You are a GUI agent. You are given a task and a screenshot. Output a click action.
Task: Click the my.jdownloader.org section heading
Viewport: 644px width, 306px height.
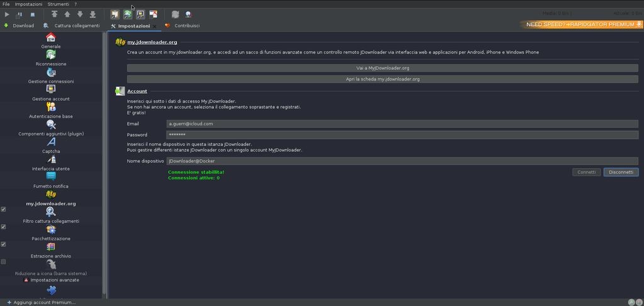[152, 42]
